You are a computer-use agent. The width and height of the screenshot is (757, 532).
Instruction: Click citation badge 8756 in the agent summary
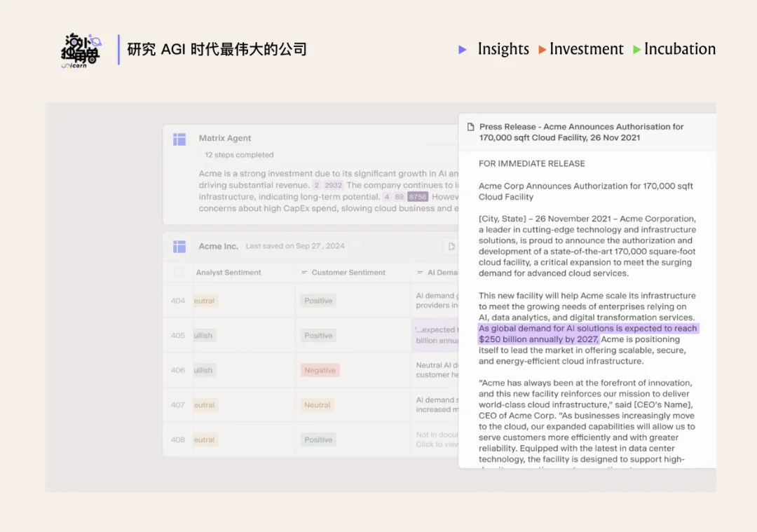click(418, 196)
